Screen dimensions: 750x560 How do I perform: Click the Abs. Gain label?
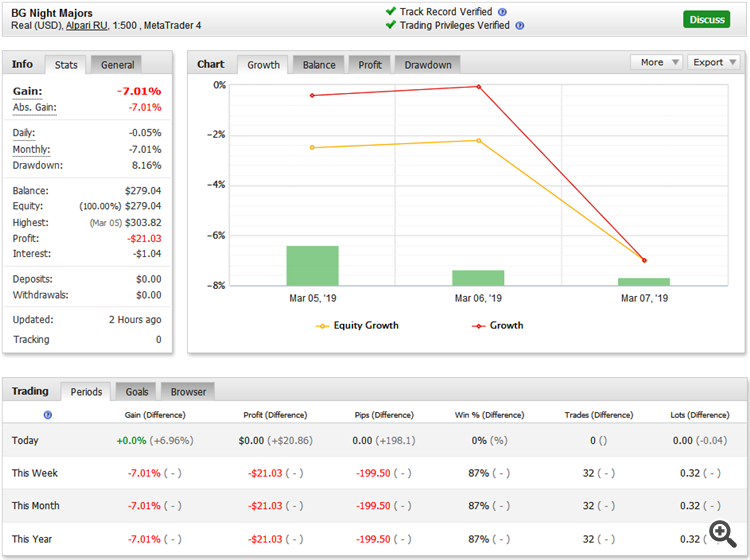34,108
